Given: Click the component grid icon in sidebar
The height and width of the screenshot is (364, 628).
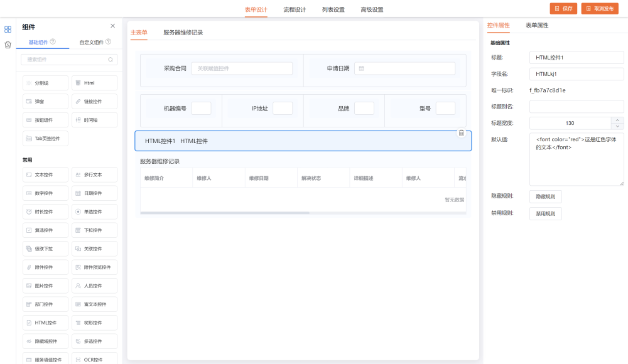Looking at the screenshot, I should (8, 29).
